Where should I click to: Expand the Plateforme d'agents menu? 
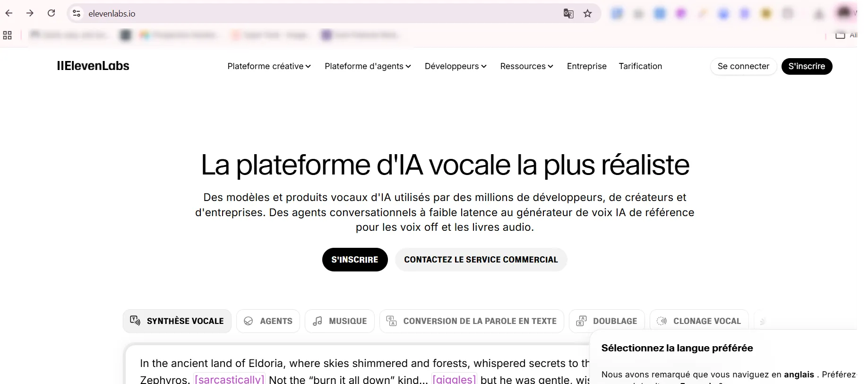point(368,66)
